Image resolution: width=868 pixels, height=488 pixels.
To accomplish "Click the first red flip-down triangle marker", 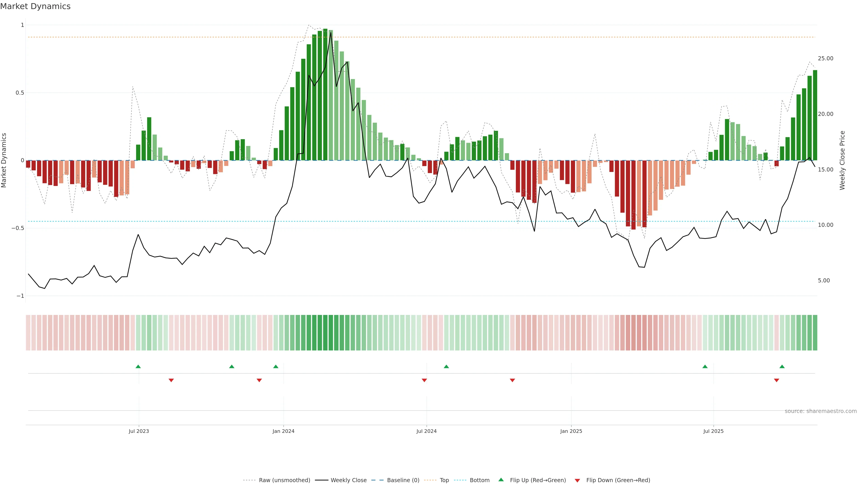I will (171, 380).
